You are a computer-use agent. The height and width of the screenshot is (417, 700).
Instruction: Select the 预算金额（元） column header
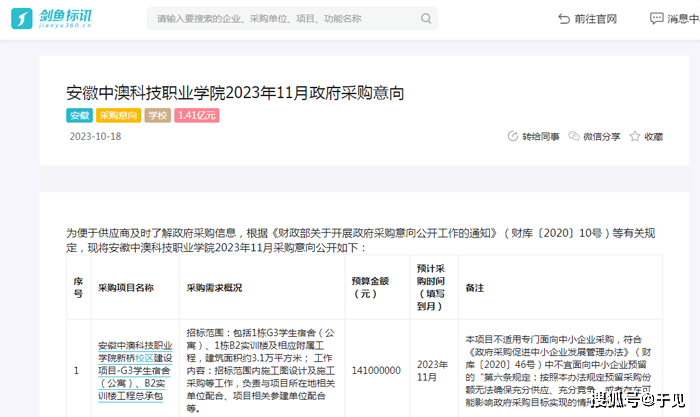click(x=370, y=287)
